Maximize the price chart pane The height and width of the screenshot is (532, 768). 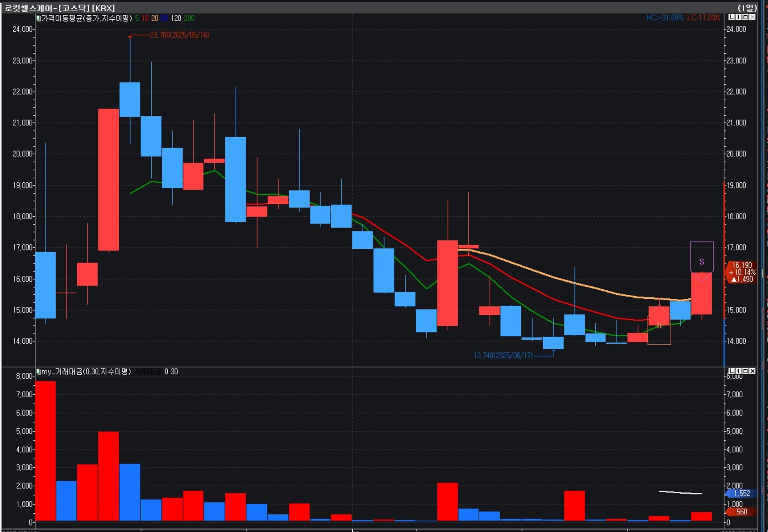click(x=745, y=17)
